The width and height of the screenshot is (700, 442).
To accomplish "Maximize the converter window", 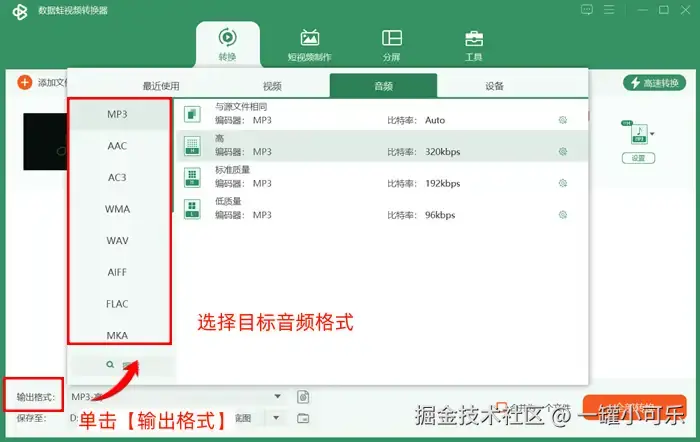I will point(664,10).
